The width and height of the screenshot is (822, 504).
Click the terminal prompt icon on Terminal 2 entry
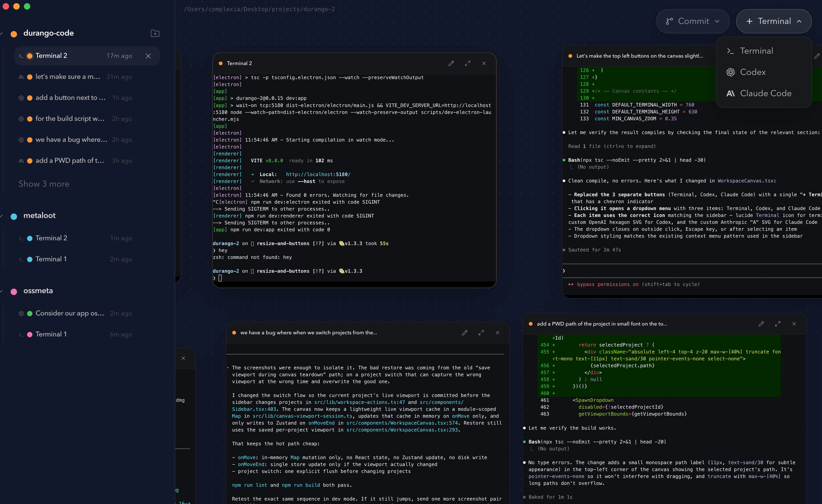[20, 56]
